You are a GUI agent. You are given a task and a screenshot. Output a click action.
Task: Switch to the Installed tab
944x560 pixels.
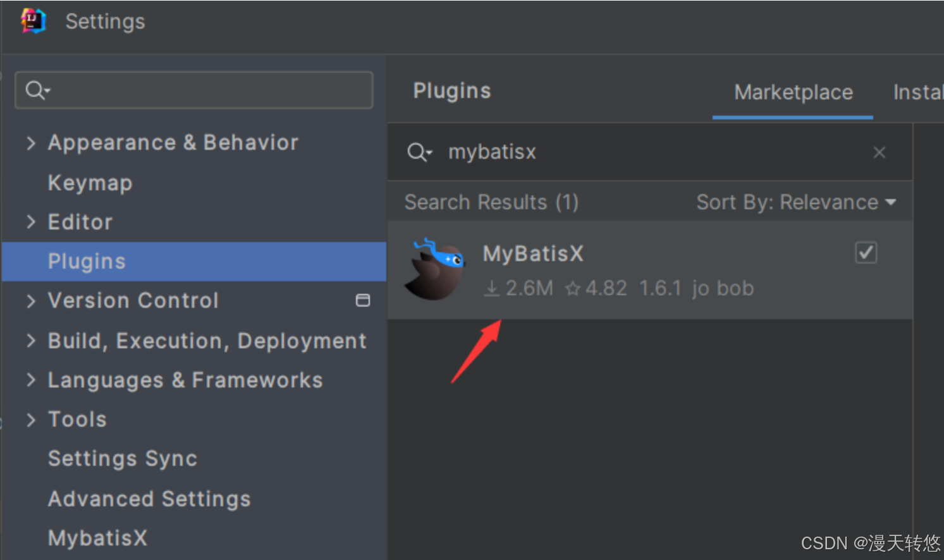[917, 93]
